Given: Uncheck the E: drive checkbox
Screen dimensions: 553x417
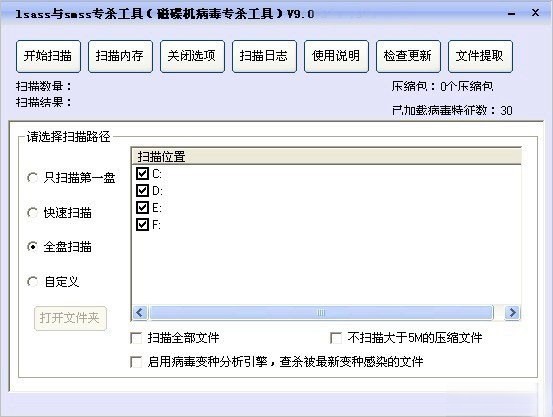Looking at the screenshot, I should (x=142, y=207).
